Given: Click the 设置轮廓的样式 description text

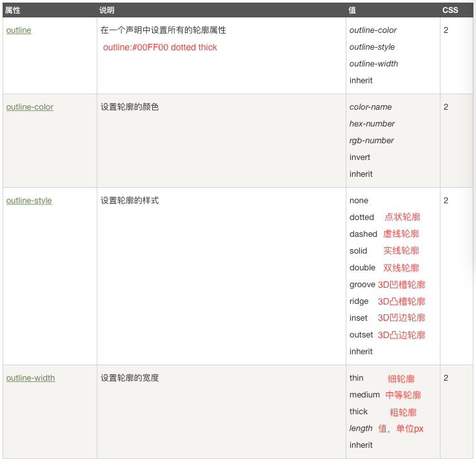Looking at the screenshot, I should [130, 201].
